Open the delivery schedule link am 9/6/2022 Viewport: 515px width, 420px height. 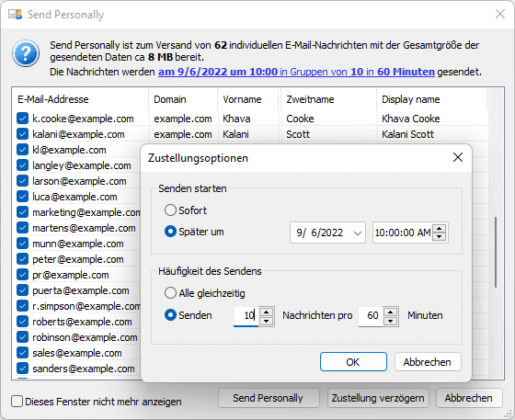[296, 72]
